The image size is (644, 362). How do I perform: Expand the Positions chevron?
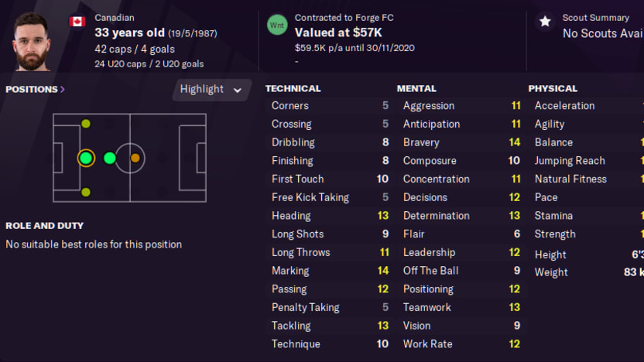(63, 90)
